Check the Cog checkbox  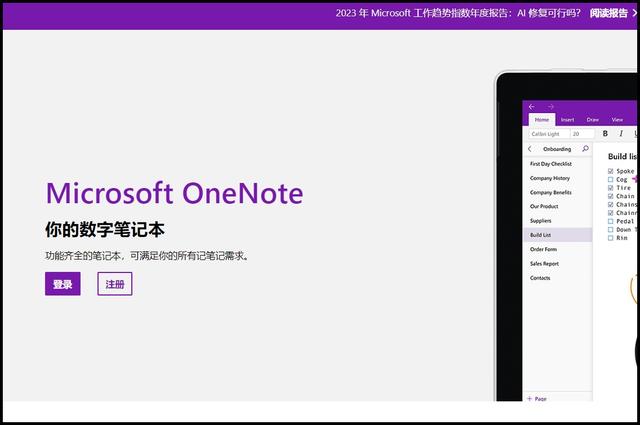tap(611, 180)
